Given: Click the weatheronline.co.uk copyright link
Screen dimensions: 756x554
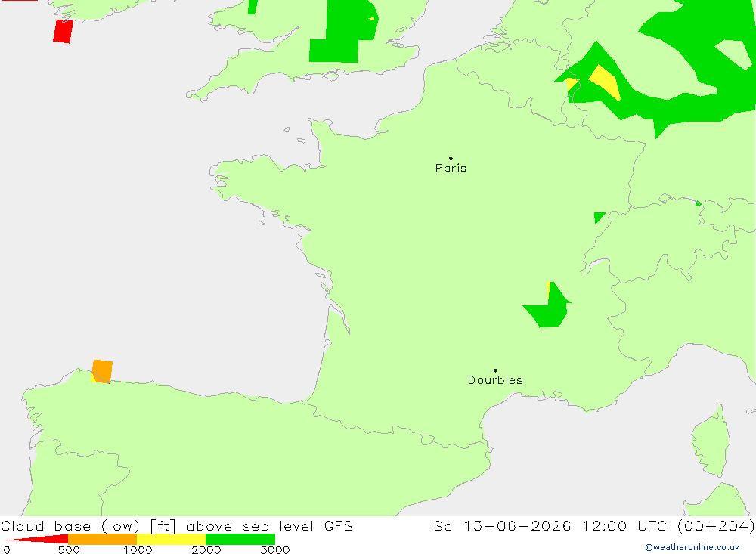Looking at the screenshot, I should point(692,547).
